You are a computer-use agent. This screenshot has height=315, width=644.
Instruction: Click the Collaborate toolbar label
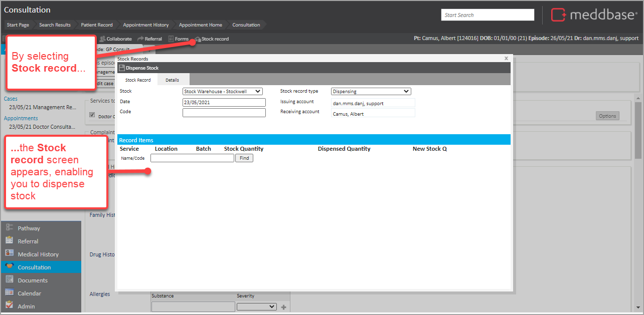(x=119, y=39)
